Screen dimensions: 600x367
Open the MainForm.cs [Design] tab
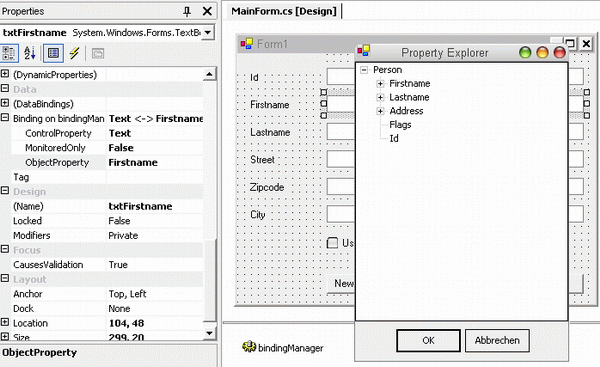click(x=284, y=11)
